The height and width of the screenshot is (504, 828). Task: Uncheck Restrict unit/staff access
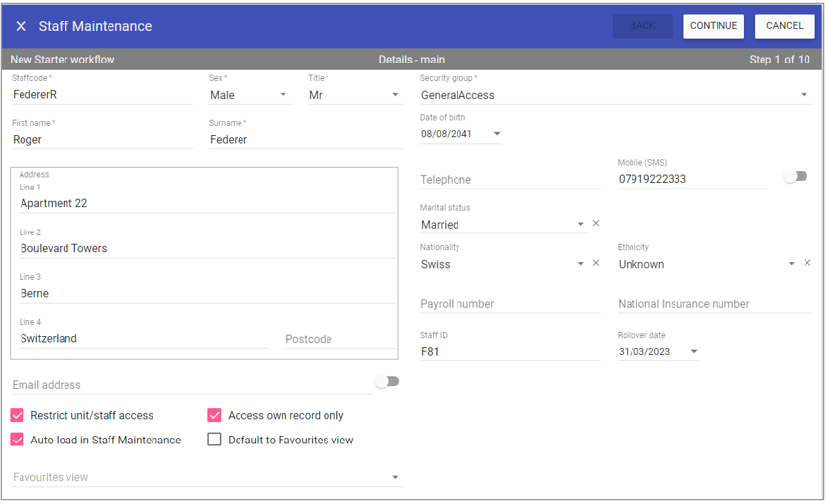click(18, 416)
